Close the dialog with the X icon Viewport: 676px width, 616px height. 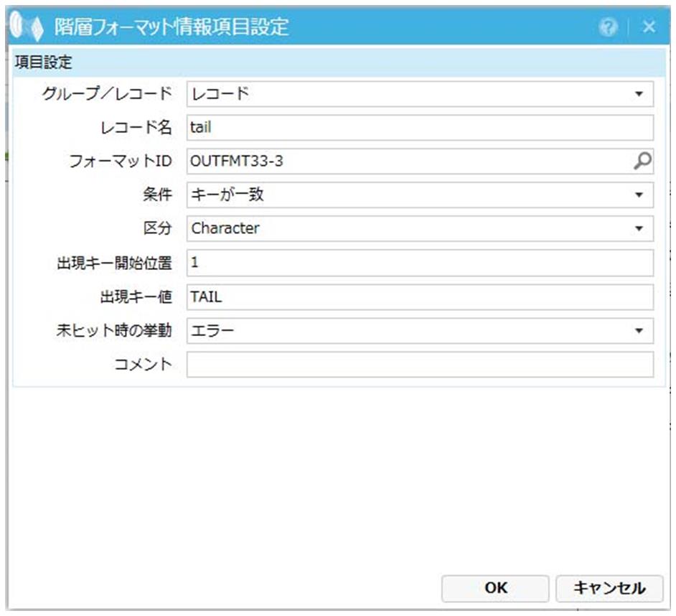click(x=649, y=27)
